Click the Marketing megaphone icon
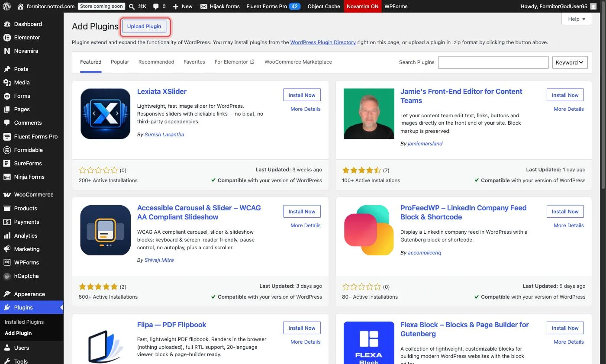 7,249
